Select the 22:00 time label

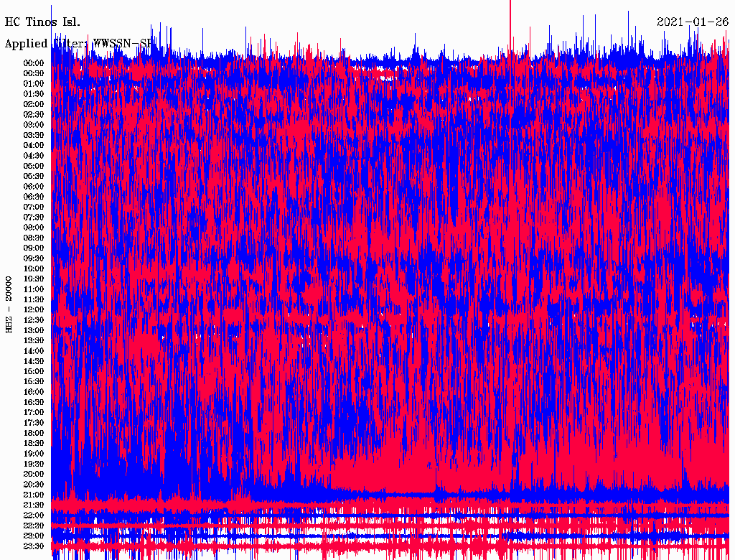click(x=33, y=515)
